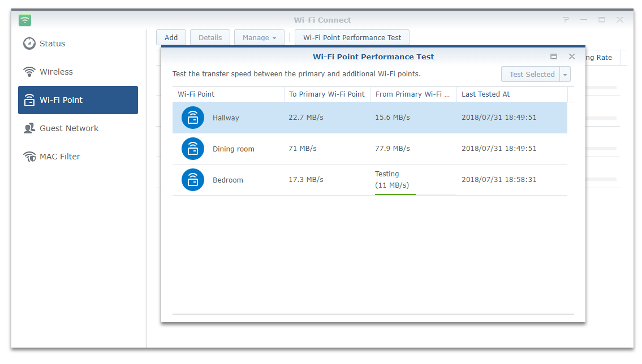Open MAC Filter using its sidebar icon
642x364 pixels.
(29, 157)
